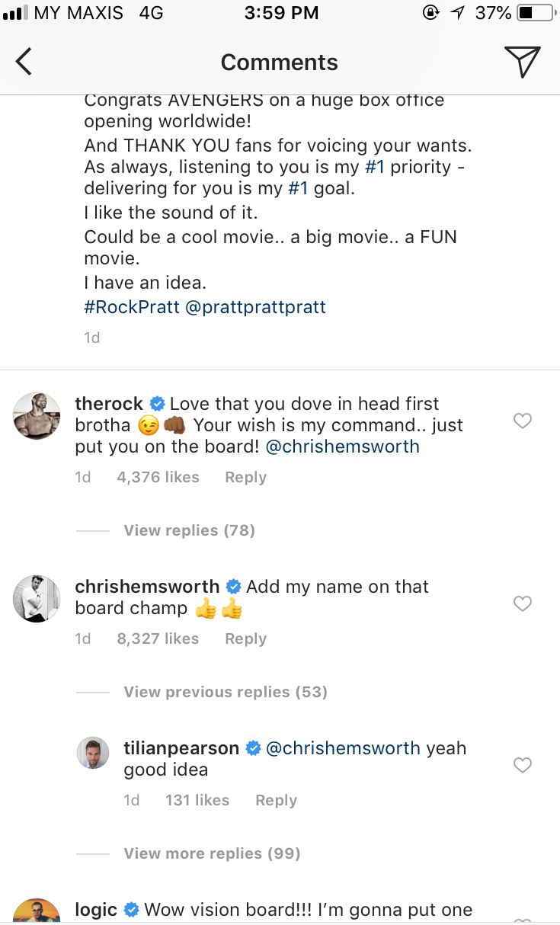This screenshot has height=925, width=560.
Task: Expand View previous replies (53)
Action: click(225, 692)
